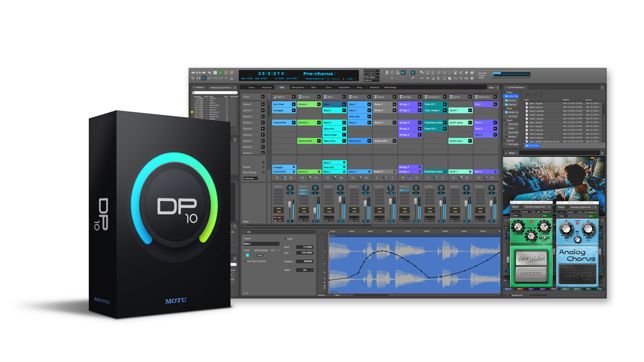
Task: Open Intensity (original mix) sequence dropdown in sidebar
Action: pos(221,87)
